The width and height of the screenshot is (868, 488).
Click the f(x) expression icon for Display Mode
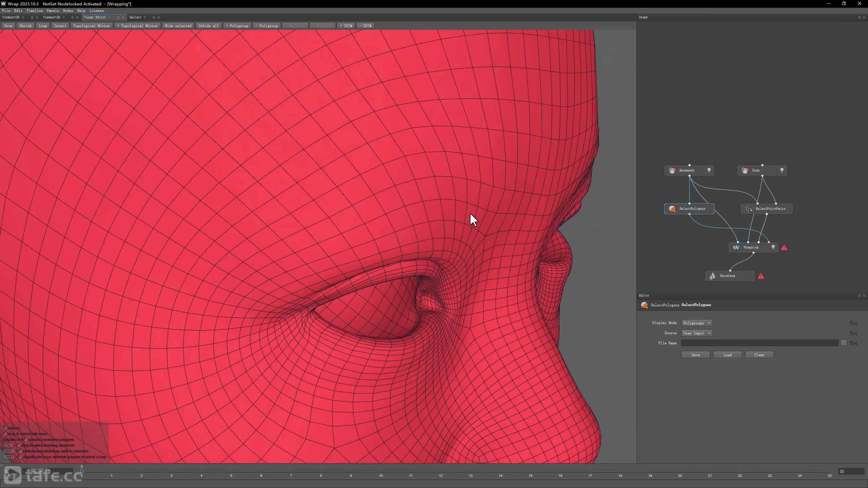(x=853, y=323)
